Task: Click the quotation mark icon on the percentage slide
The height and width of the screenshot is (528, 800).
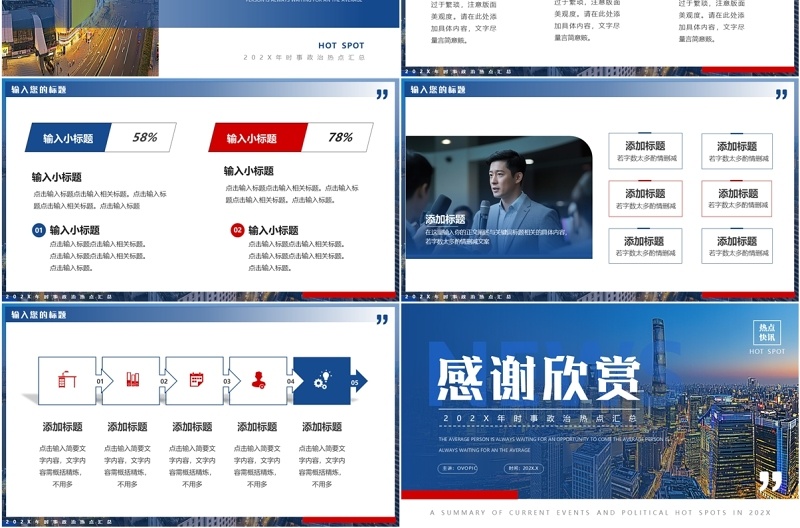Action: pos(382,94)
